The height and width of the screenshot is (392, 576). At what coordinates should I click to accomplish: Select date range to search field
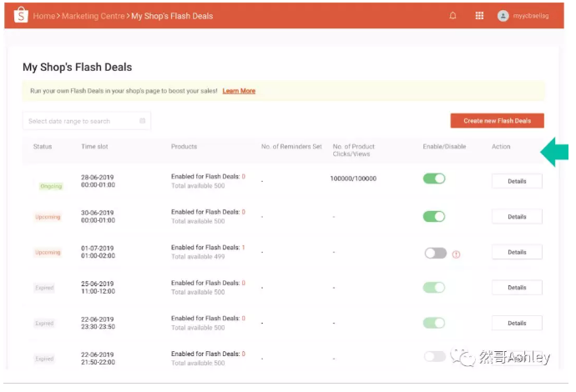[x=87, y=121]
